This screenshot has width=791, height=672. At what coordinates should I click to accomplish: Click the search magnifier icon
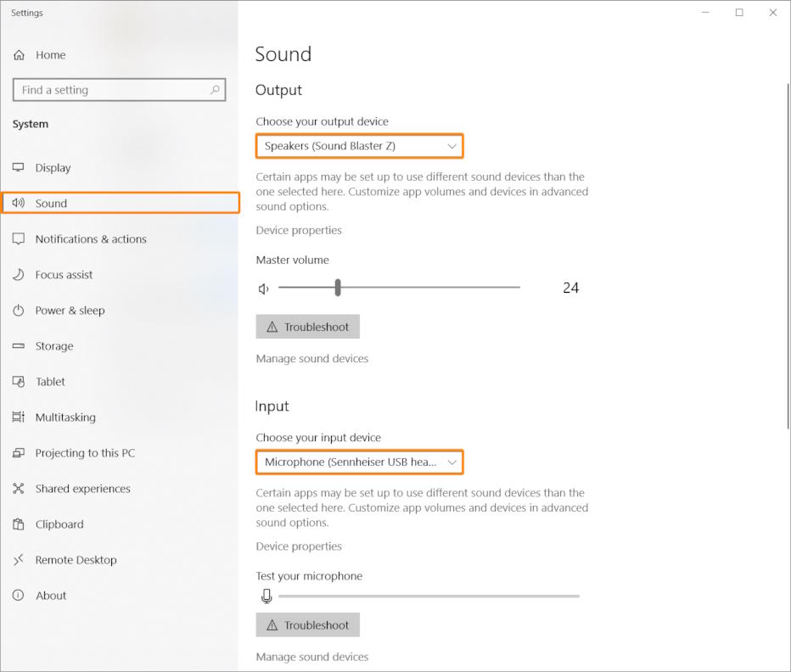point(215,90)
